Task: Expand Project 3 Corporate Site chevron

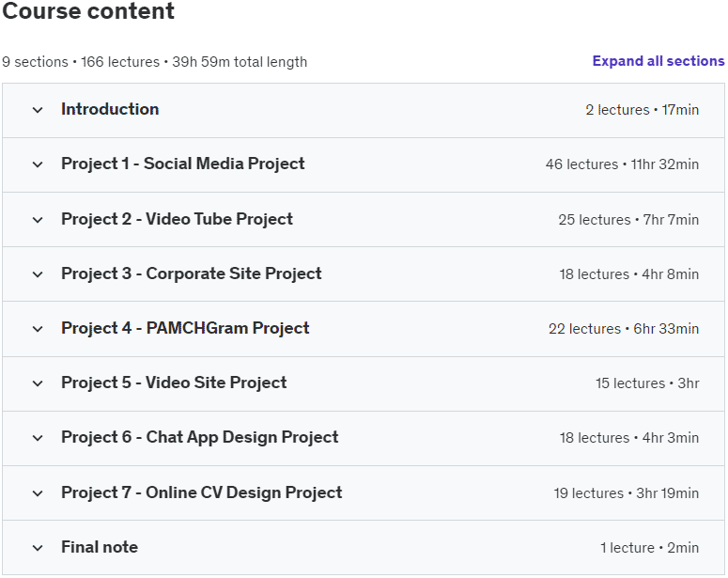Action: point(38,274)
